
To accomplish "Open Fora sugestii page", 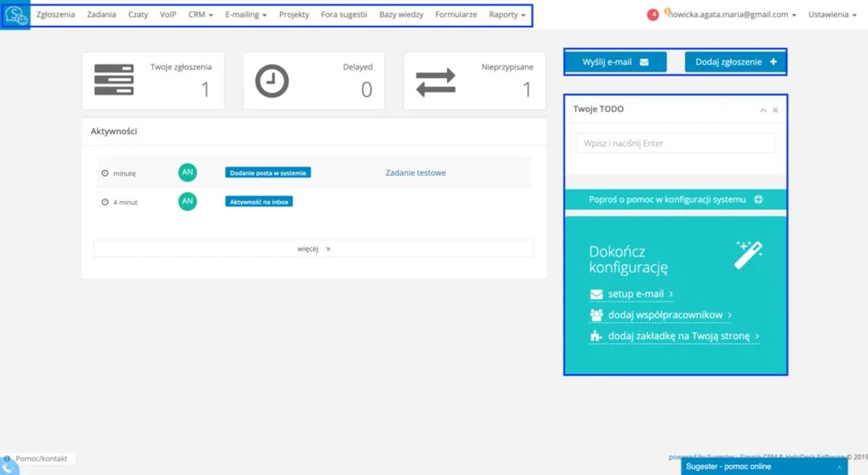I will coord(344,14).
